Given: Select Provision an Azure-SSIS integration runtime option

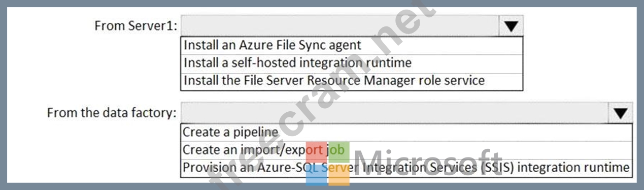Looking at the screenshot, I should pos(406,167).
